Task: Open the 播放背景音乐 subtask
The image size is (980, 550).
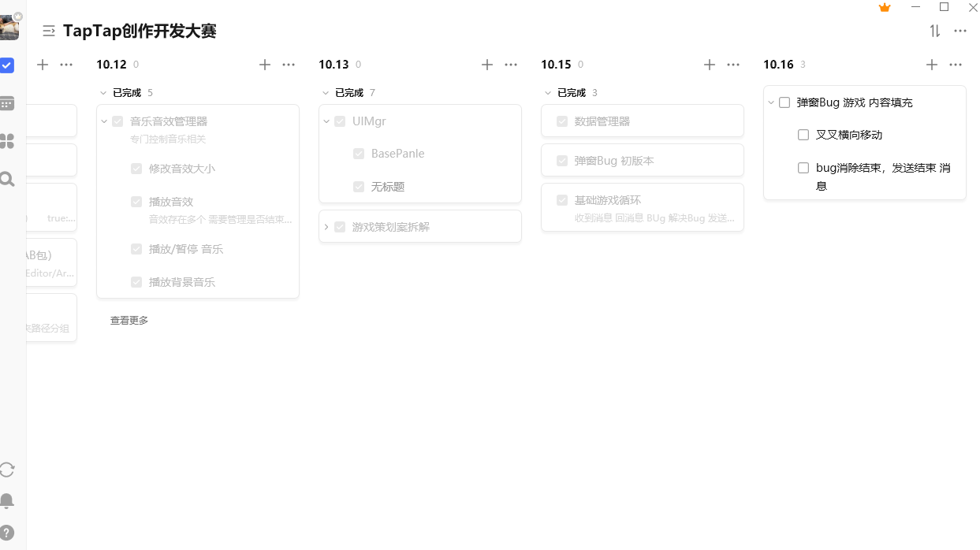Action: 182,282
